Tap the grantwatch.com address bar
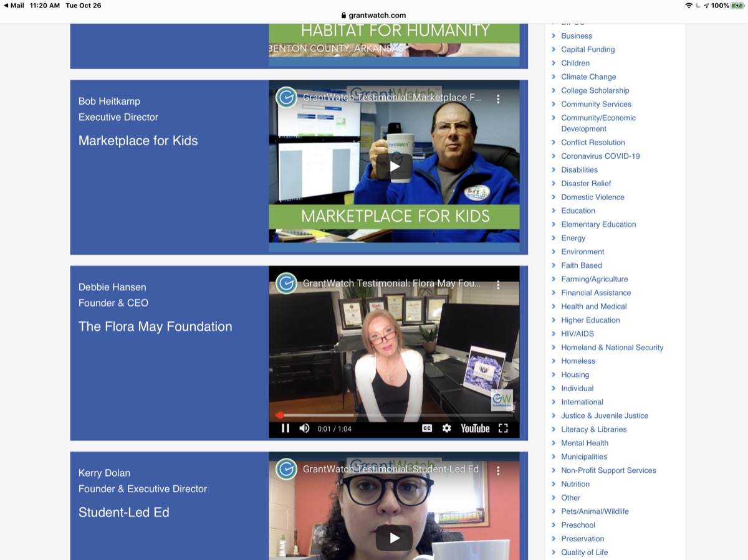The height and width of the screenshot is (560, 748). (x=373, y=16)
